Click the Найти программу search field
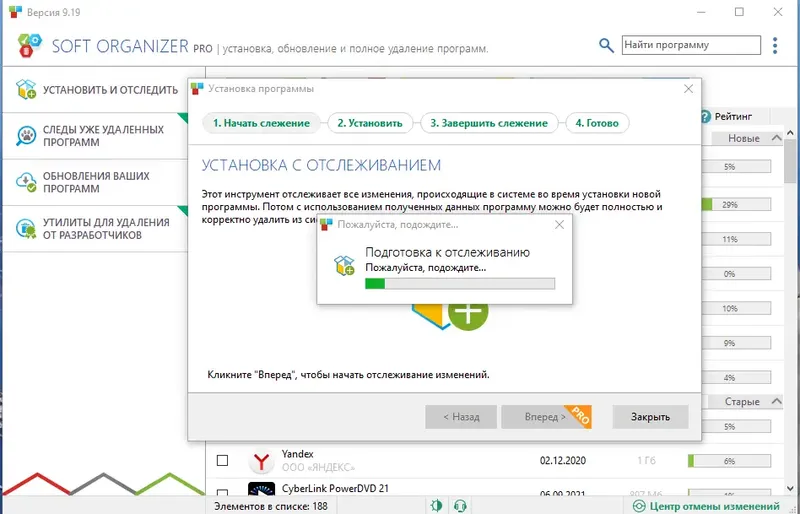Screen dimensions: 800x514 691,45
